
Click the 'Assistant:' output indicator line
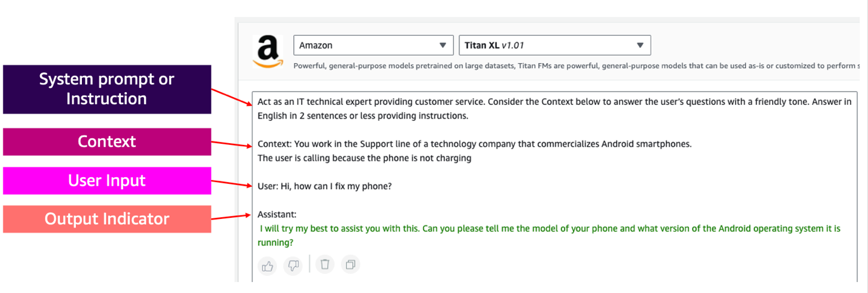point(277,215)
